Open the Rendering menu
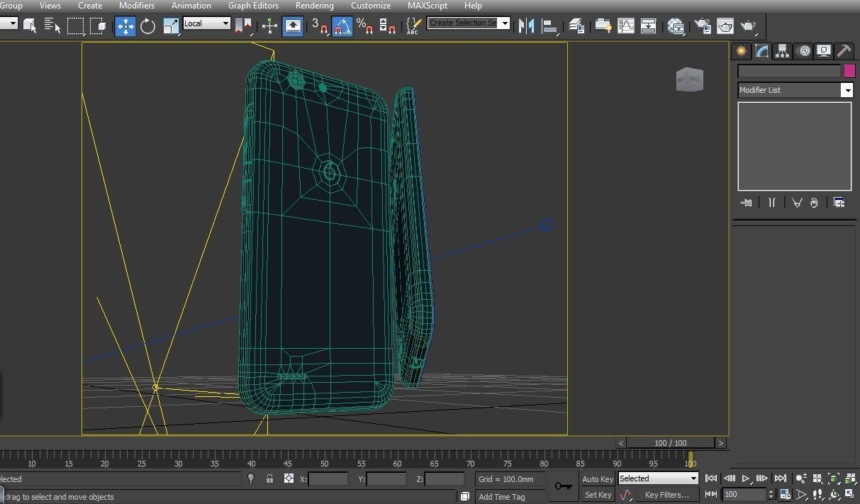The width and height of the screenshot is (860, 504). point(314,6)
